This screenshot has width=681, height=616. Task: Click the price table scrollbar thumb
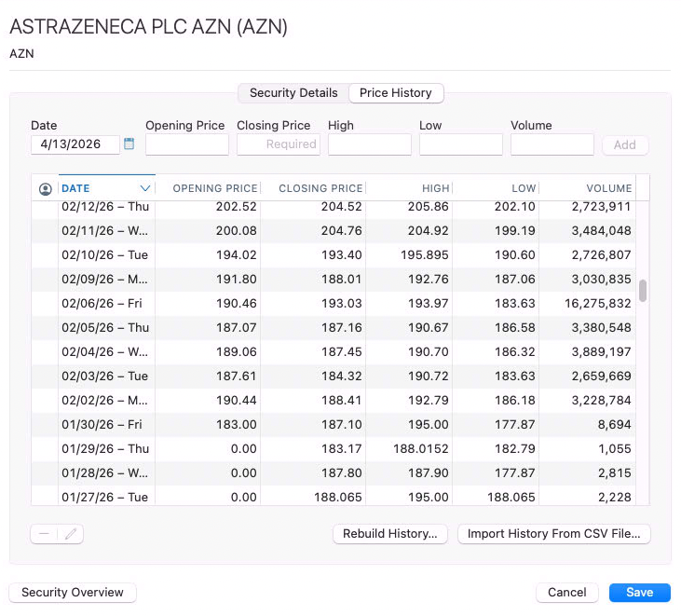pos(643,290)
